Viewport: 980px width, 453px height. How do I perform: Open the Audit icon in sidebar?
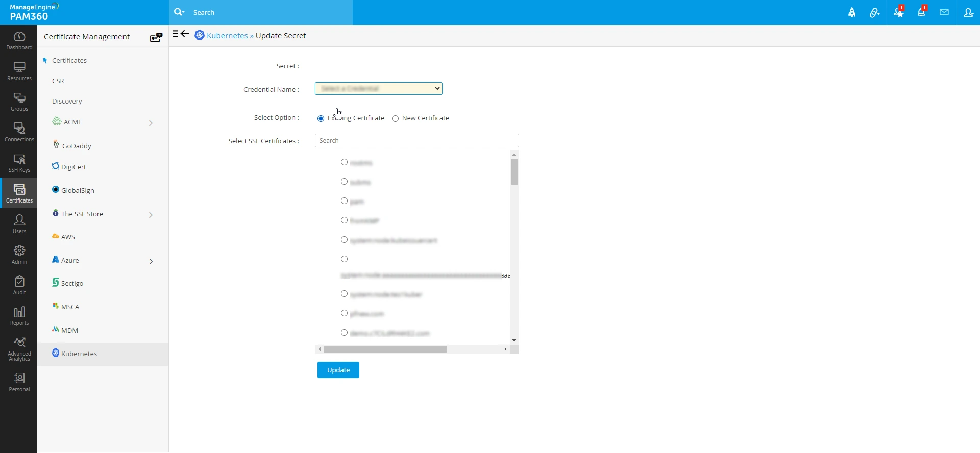pyautogui.click(x=19, y=285)
